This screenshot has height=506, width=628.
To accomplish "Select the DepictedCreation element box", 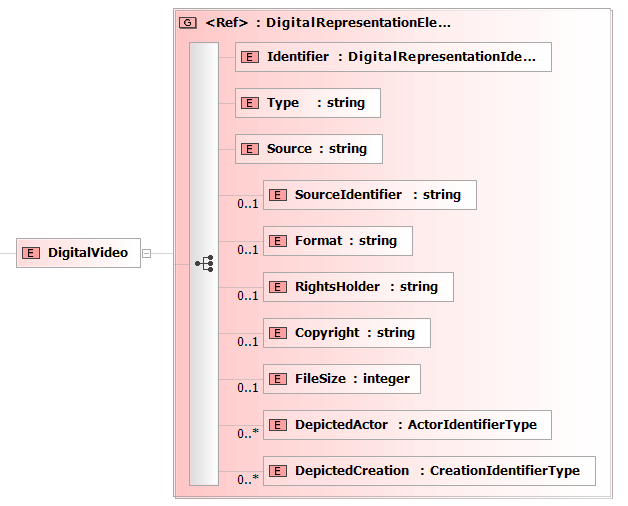I will tap(429, 471).
